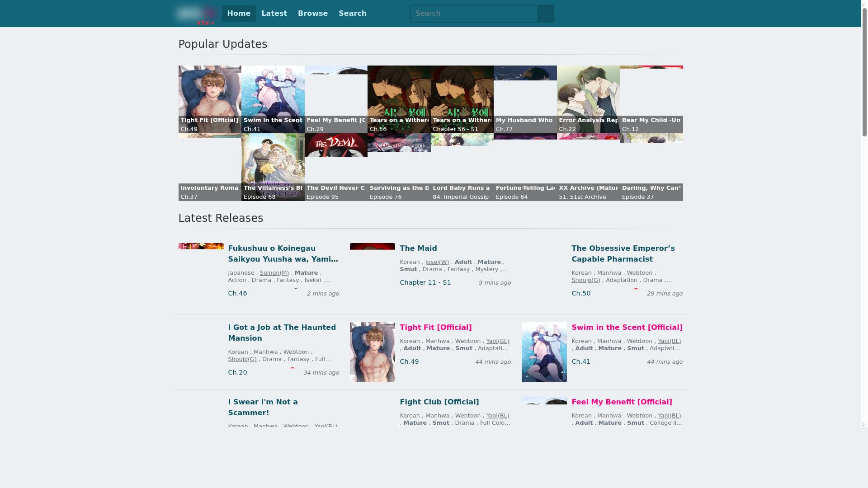This screenshot has height=488, width=868.
Task: Open The Maid title link
Action: point(418,248)
